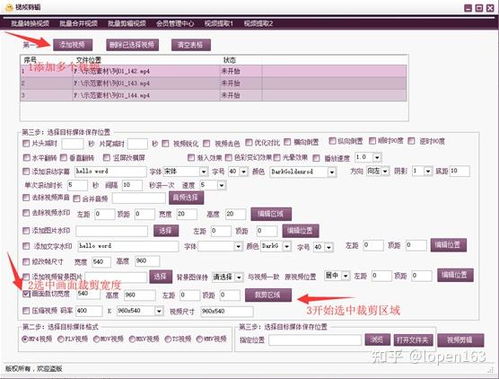Enable the 压缩视频 checkbox
Screen dimensions: 499x379
point(26,311)
